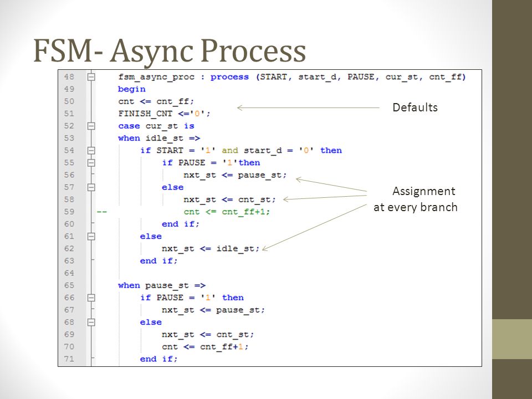The width and height of the screenshot is (532, 399).
Task: Click 'case cur_st is' on line 52
Action: pyautogui.click(x=156, y=126)
